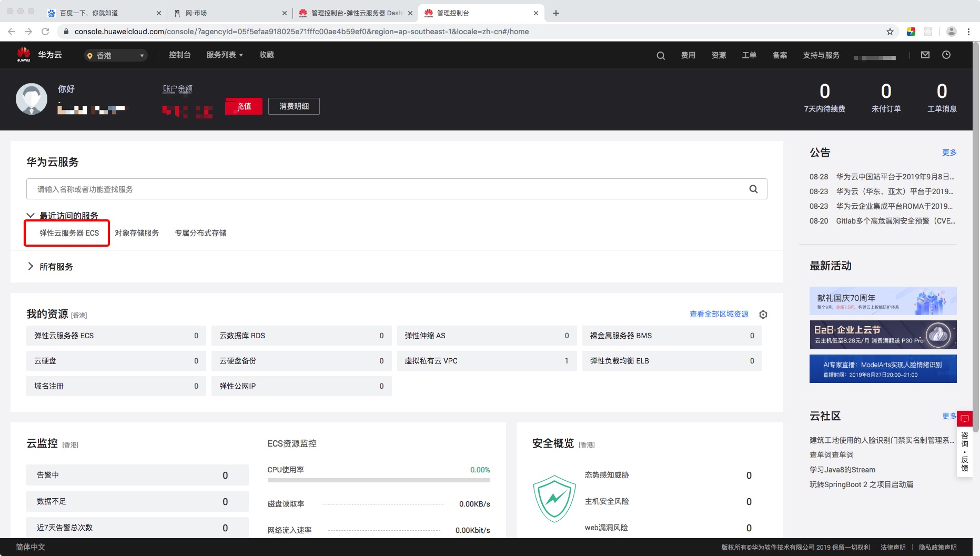Click the 7天内待续费 counter

click(825, 98)
